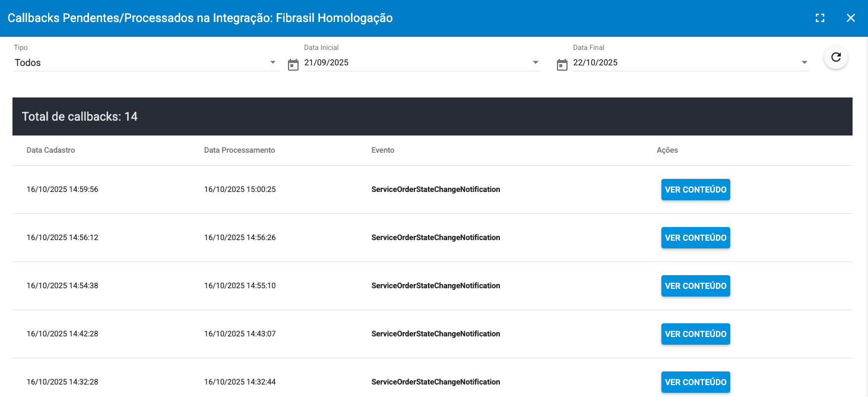This screenshot has width=868, height=397.
Task: Click the Ações column header
Action: pyautogui.click(x=667, y=150)
